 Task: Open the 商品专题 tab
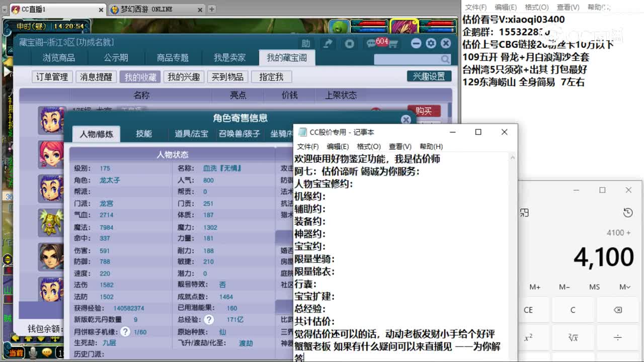pyautogui.click(x=173, y=58)
